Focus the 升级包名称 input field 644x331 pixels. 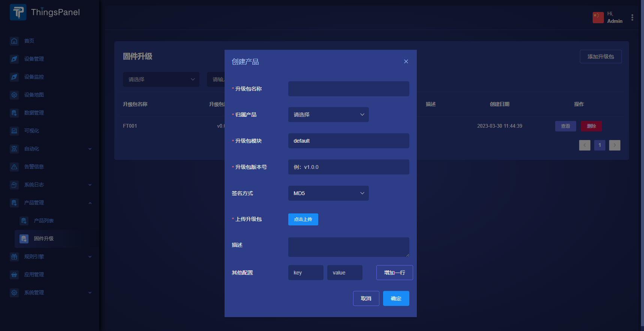coord(348,89)
